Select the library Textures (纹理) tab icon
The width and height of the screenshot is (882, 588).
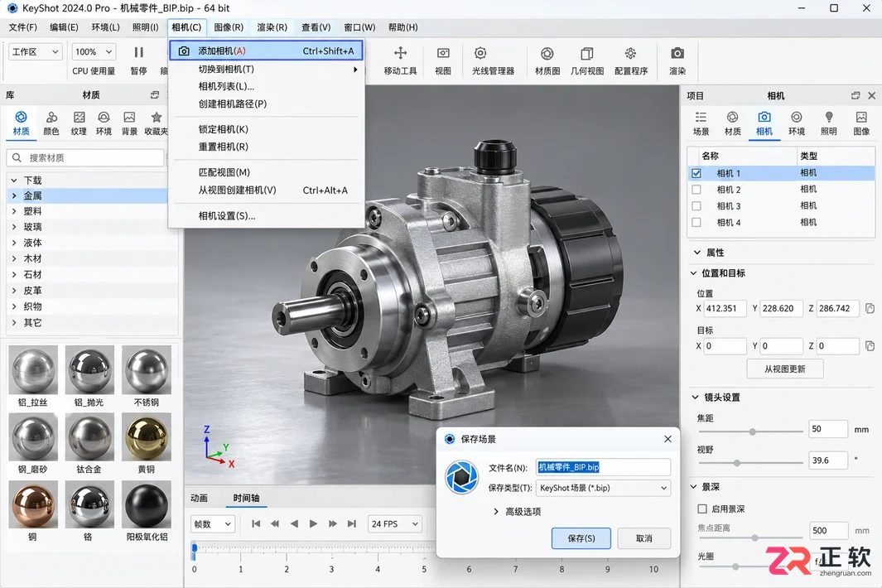pyautogui.click(x=79, y=117)
